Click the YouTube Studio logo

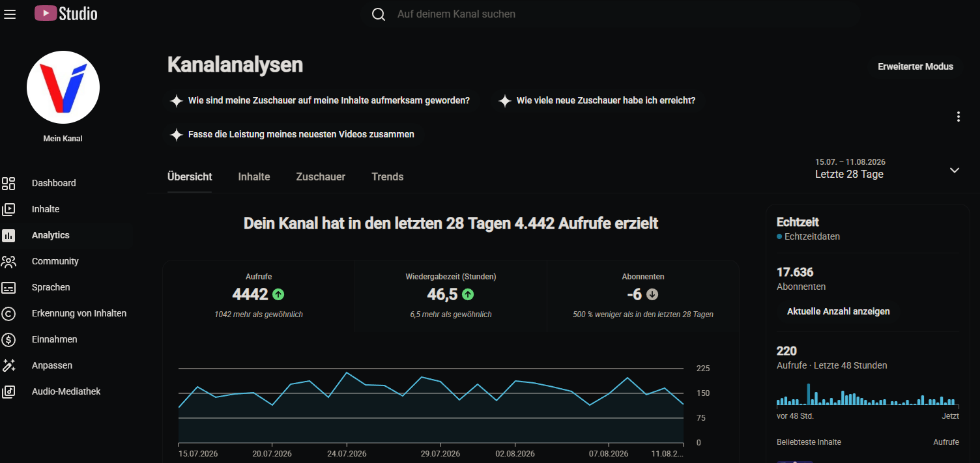(66, 13)
